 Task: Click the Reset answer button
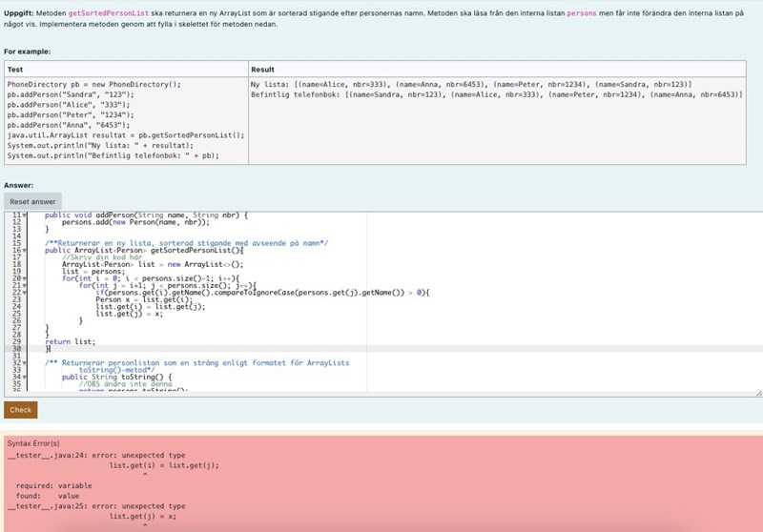tap(32, 202)
